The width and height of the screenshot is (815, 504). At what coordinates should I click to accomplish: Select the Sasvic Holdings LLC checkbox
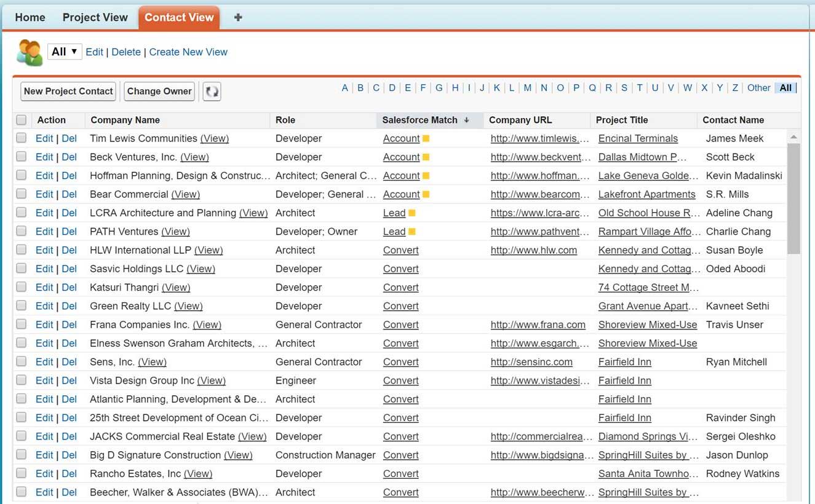click(x=22, y=269)
